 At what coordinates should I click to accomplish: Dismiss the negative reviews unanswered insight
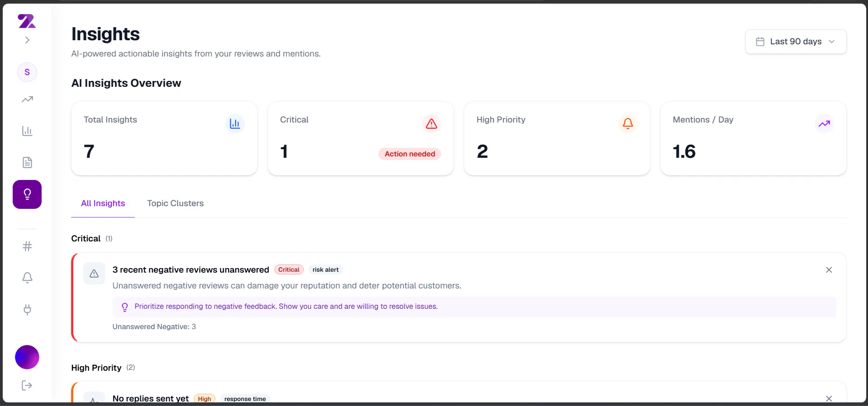click(x=829, y=270)
